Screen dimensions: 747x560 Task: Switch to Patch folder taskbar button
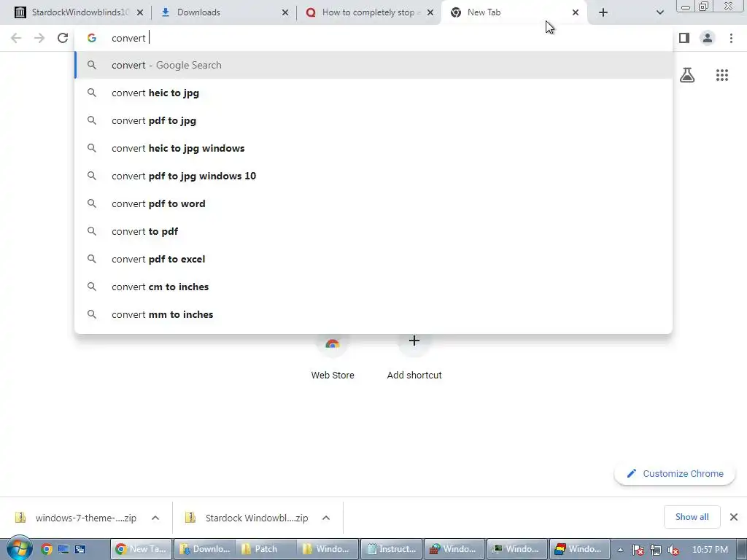point(266,549)
